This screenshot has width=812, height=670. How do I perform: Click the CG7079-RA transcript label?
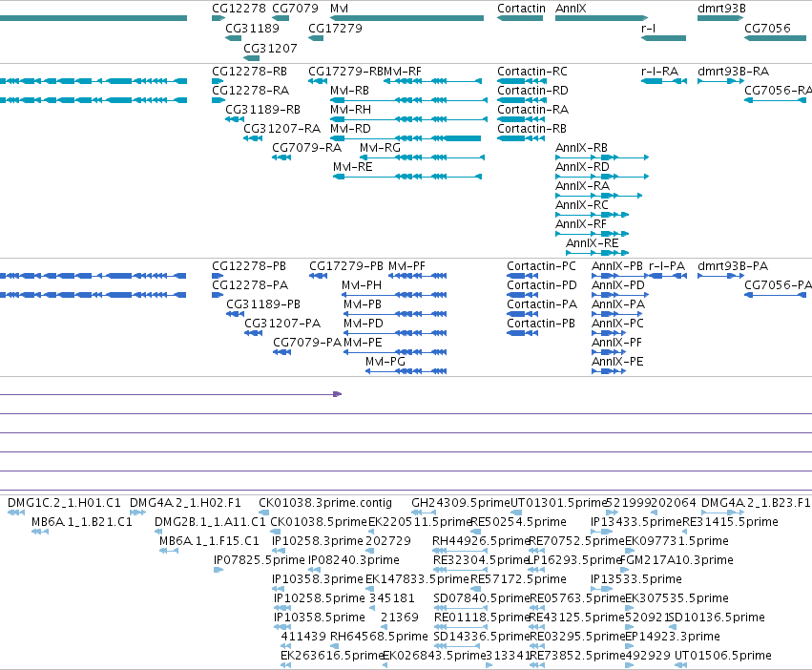point(306,148)
